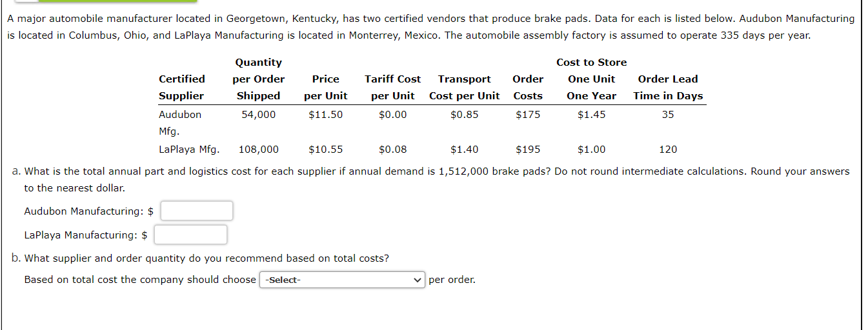Click the Cost to Store One Unit header
The image size is (868, 330).
click(x=592, y=79)
